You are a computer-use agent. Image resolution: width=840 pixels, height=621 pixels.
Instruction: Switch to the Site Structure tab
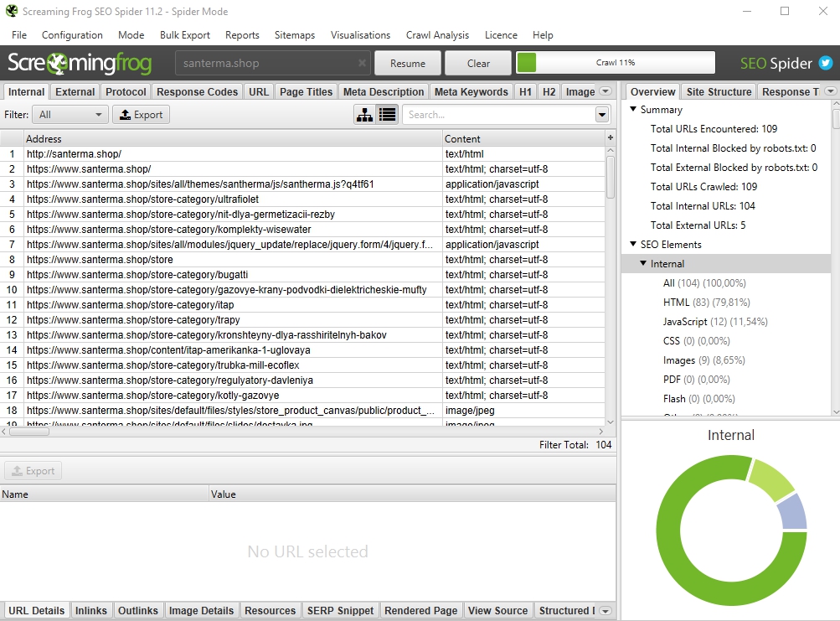coord(719,91)
